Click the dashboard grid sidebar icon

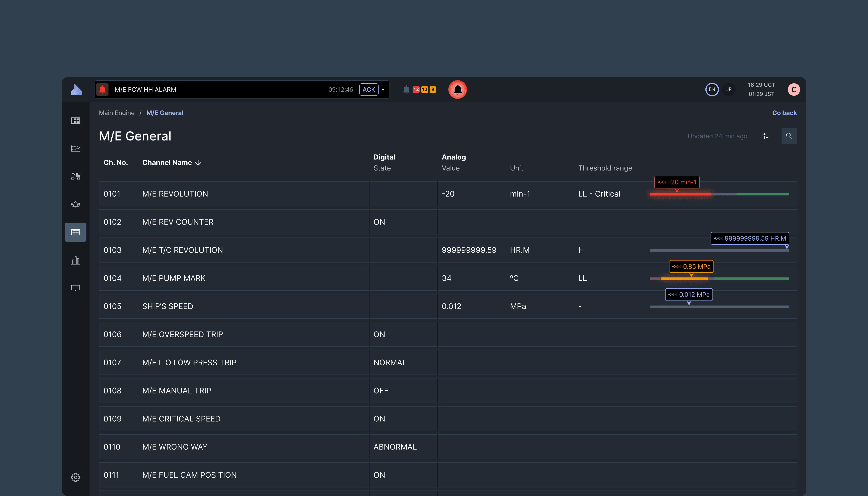click(x=75, y=121)
